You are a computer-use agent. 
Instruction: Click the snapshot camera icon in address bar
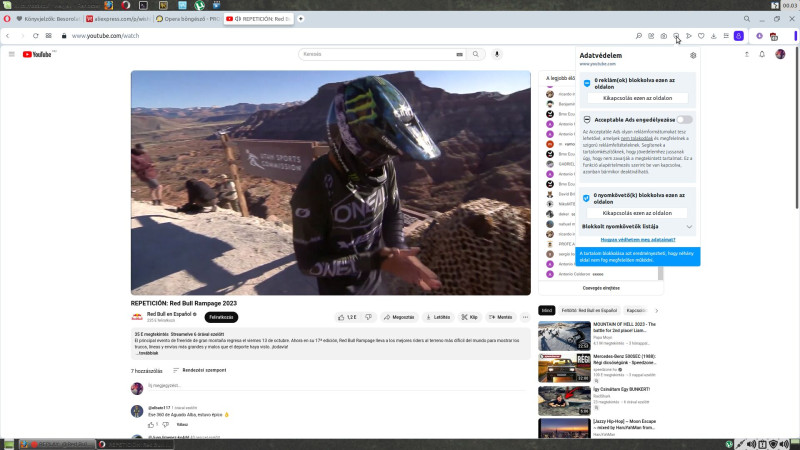(x=664, y=36)
